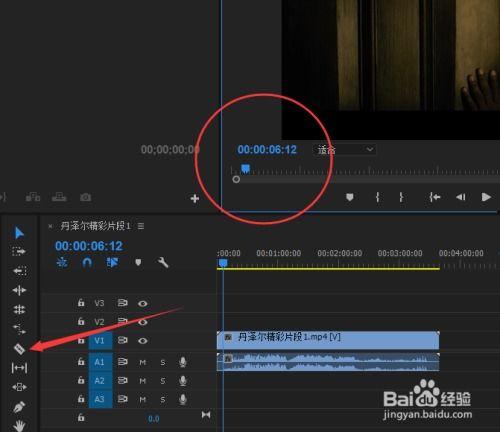Target track V3 header
The height and width of the screenshot is (432, 500).
99,303
